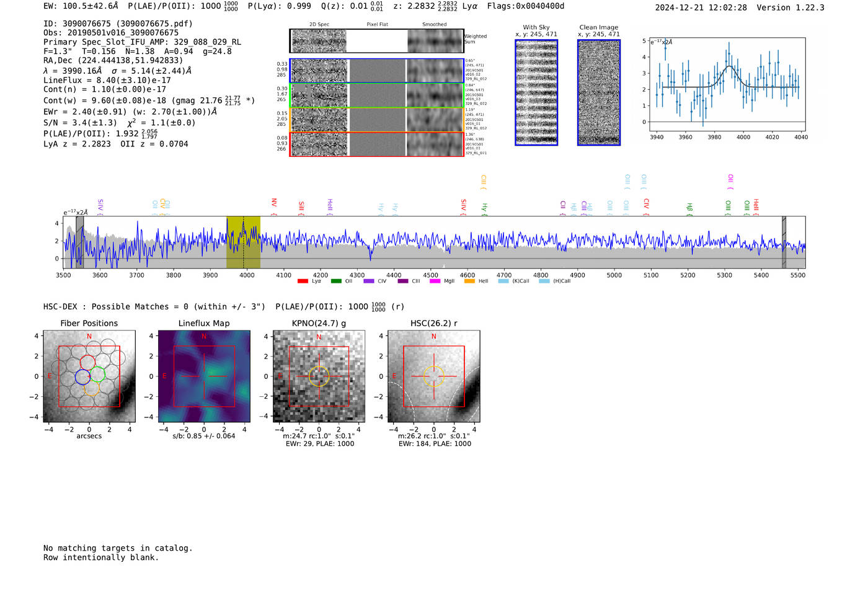The height and width of the screenshot is (591, 868).
Task: Select the red-bordered fiber spectrum row
Action: click(x=376, y=144)
